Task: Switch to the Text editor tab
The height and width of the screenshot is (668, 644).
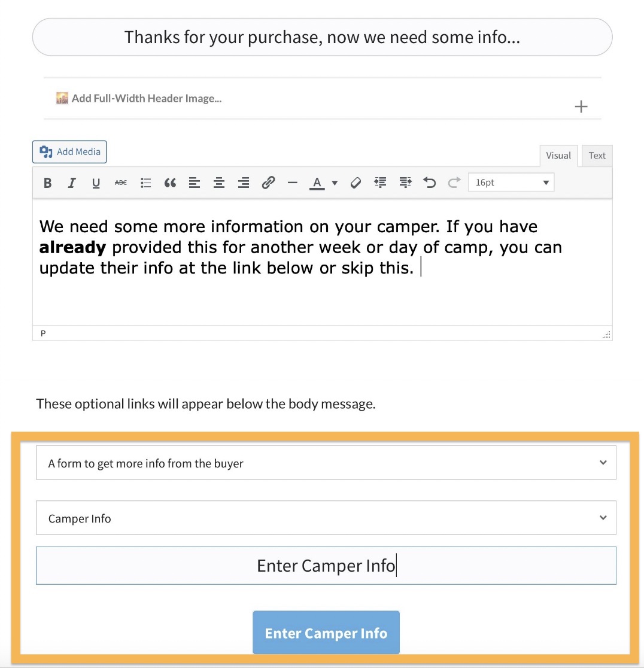Action: click(x=597, y=156)
